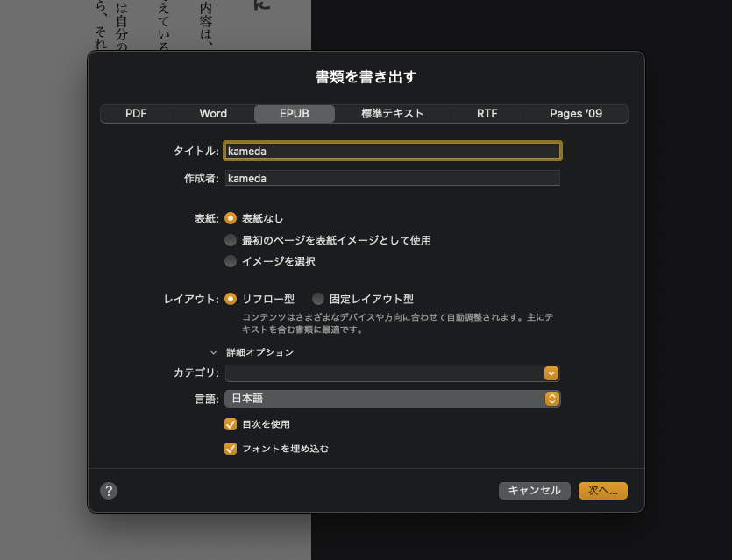
Task: Click the リフロー型 layout description text
Action: [397, 323]
